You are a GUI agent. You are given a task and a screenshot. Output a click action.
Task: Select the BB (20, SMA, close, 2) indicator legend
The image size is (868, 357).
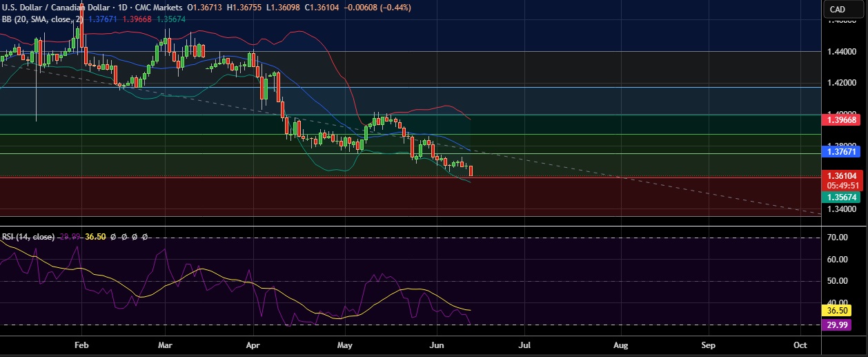[x=42, y=19]
